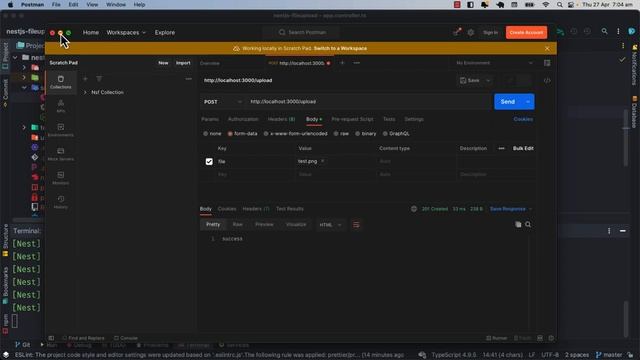Open the History sidebar panel
Screen dimensions: 640x360
(61, 202)
